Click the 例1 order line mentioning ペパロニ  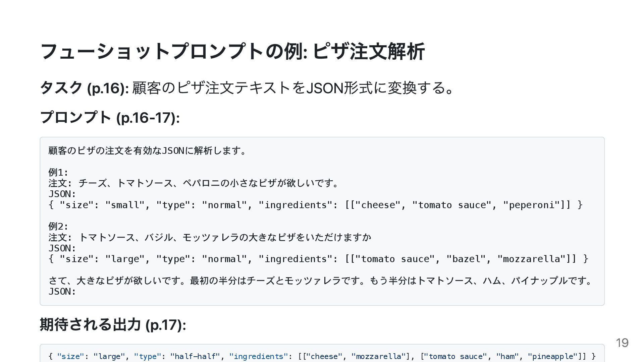(x=194, y=183)
